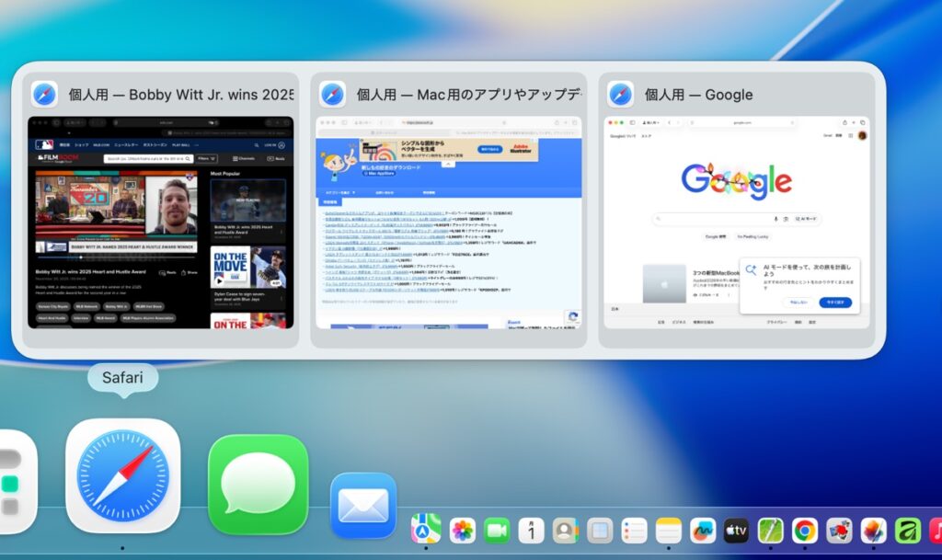Open the Notes app icon
Viewport: 942px width, 560px height.
668,530
